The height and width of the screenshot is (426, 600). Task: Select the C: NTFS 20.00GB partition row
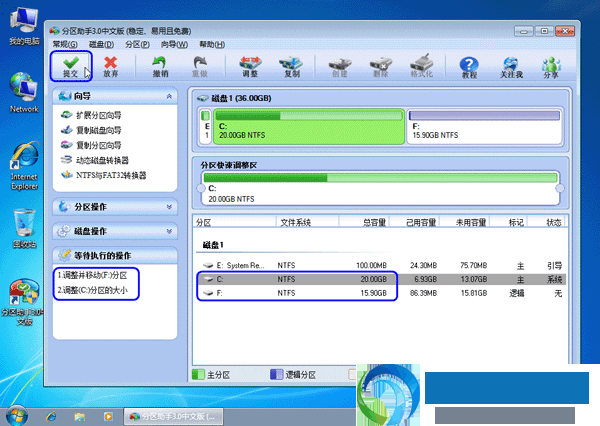pyautogui.click(x=381, y=279)
